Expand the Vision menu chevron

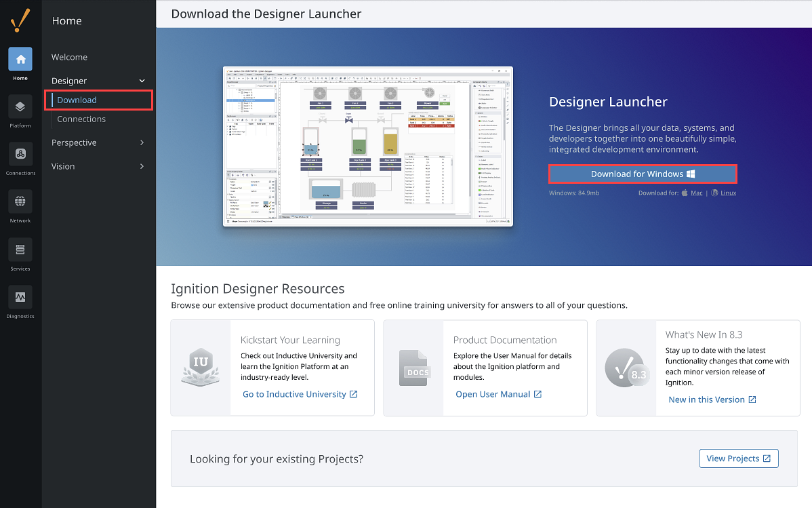point(142,166)
